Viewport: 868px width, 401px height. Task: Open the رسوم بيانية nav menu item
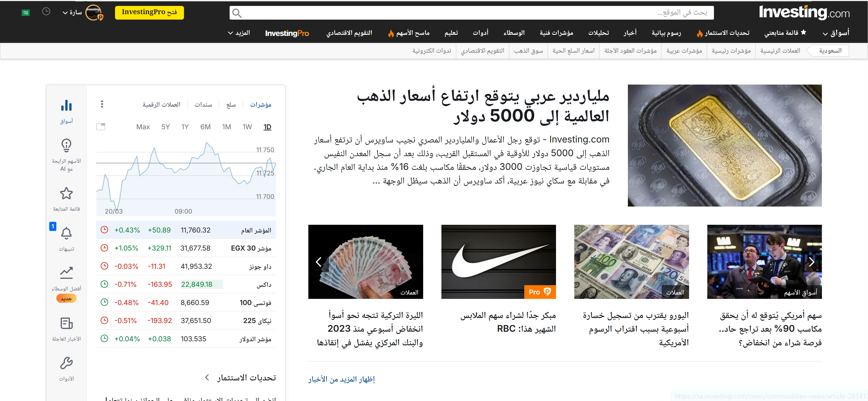pyautogui.click(x=666, y=33)
